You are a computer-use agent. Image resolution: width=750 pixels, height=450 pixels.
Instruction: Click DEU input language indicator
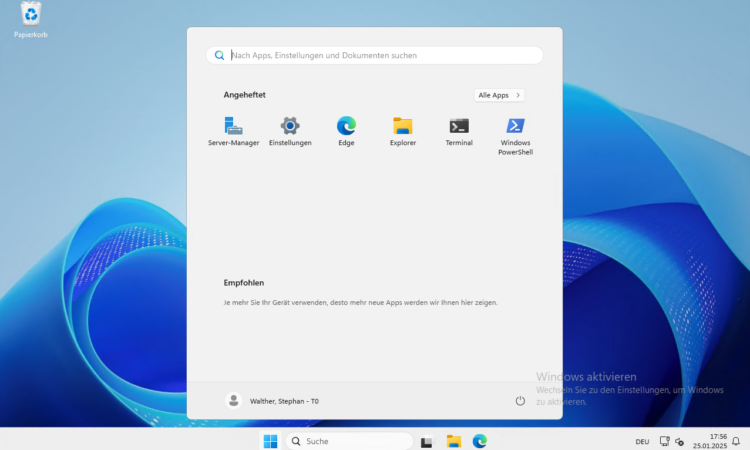(642, 441)
